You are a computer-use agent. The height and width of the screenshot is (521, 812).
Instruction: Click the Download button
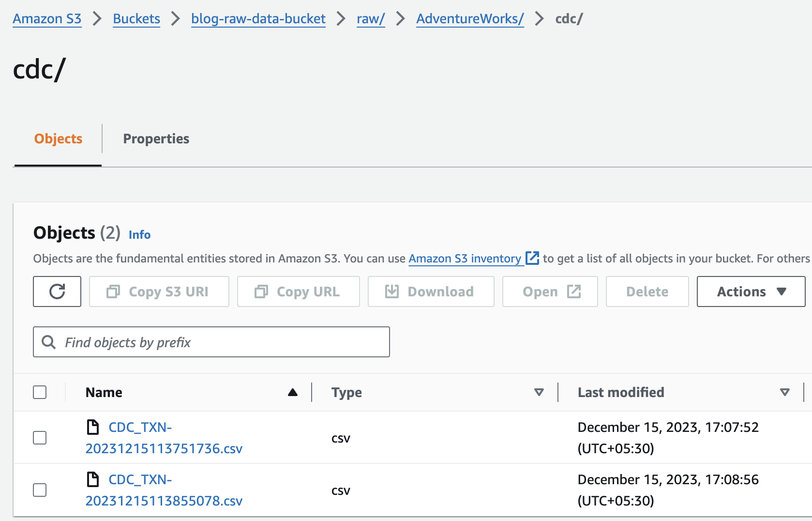(x=431, y=291)
